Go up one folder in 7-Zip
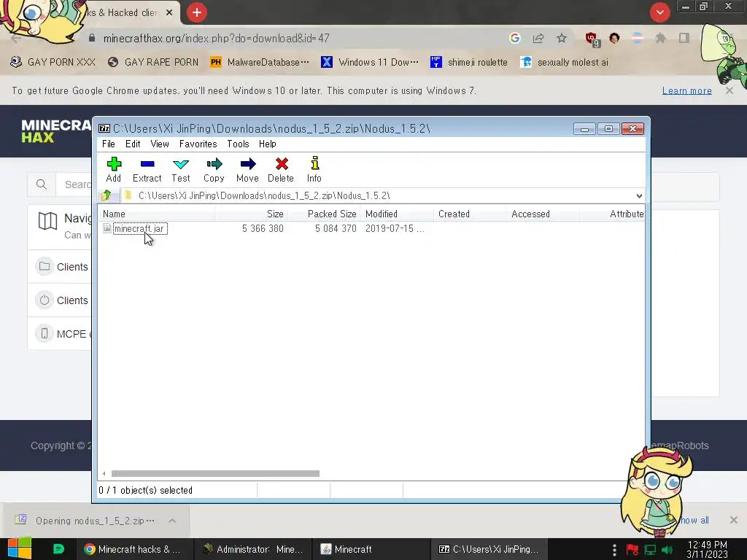This screenshot has height=560, width=747. click(107, 195)
